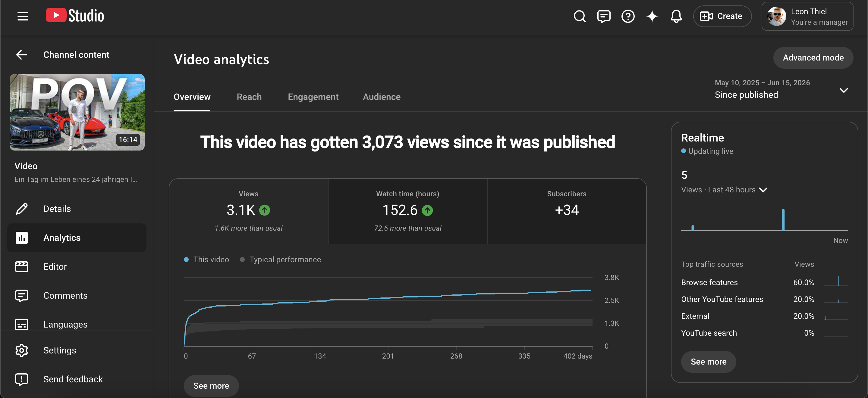The width and height of the screenshot is (868, 398).
Task: Click See more in the Realtime card
Action: 708,362
